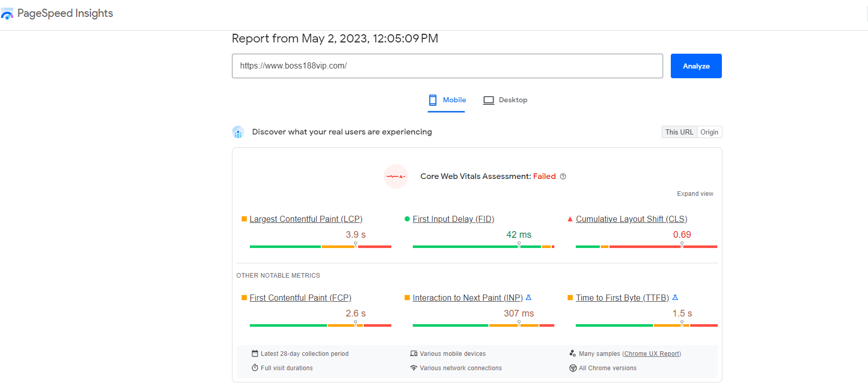This screenshot has width=868, height=384.
Task: Click the calendar icon for collection period
Action: pyautogui.click(x=255, y=354)
